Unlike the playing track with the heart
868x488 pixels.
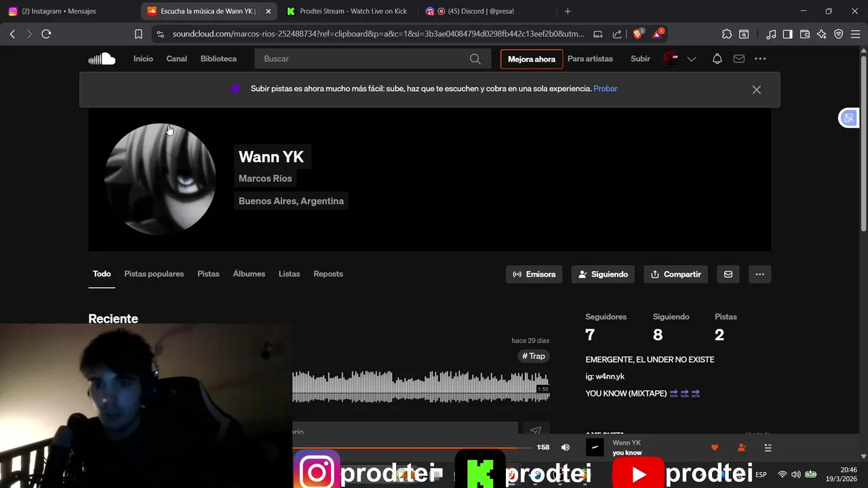pos(714,447)
